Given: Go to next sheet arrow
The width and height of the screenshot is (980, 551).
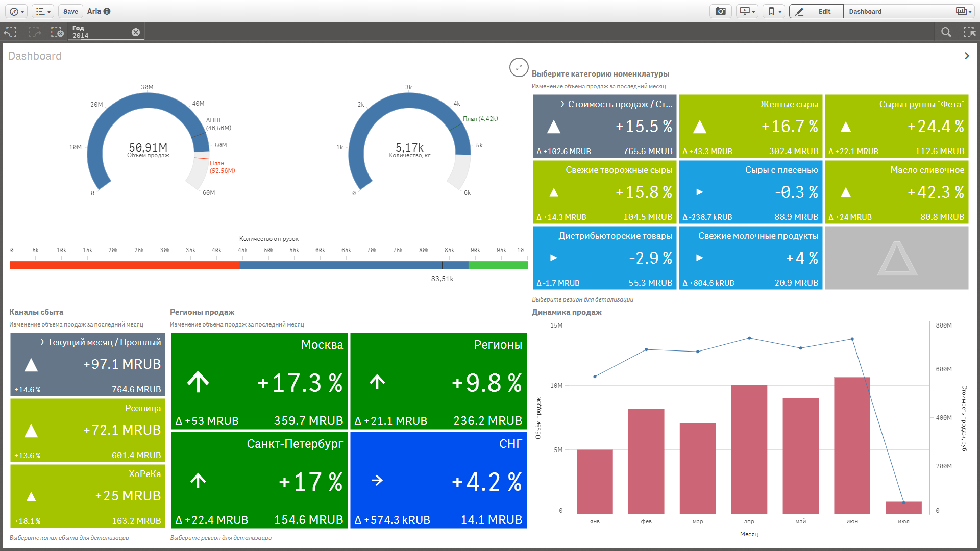Looking at the screenshot, I should point(966,56).
